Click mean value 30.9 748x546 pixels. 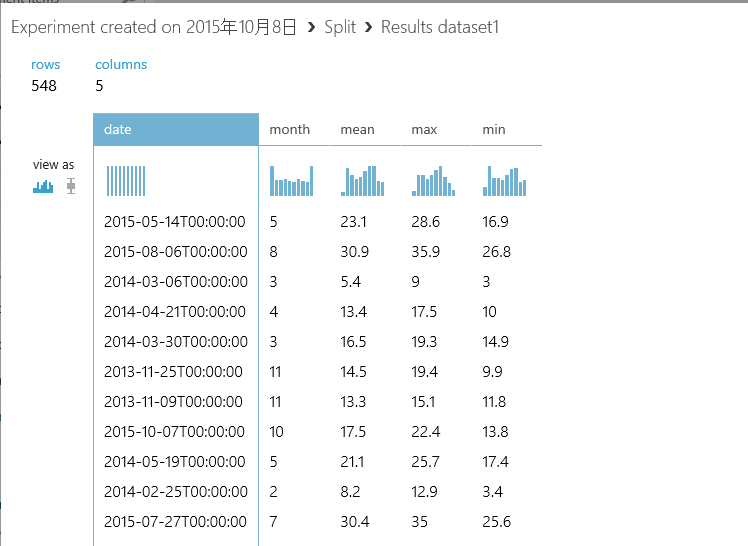point(354,252)
